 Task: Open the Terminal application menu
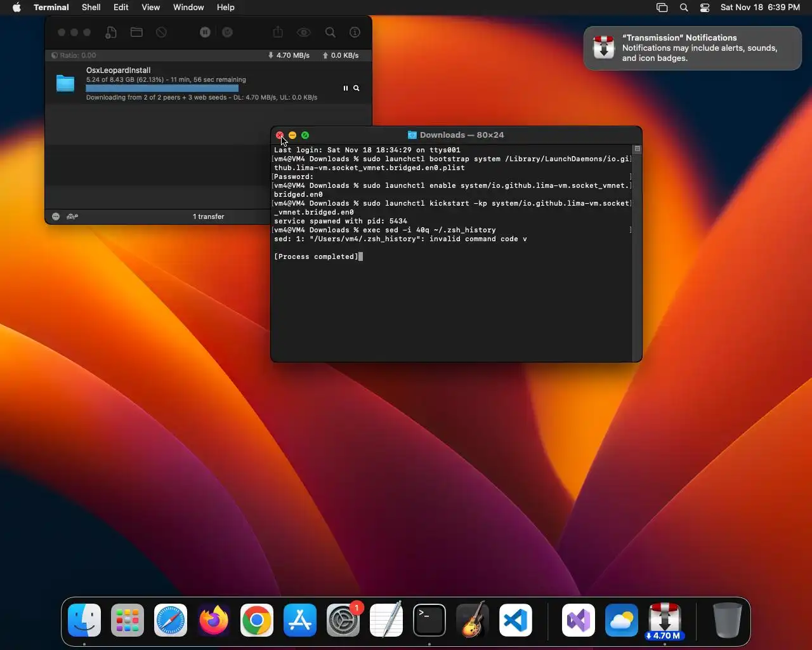[x=51, y=8]
